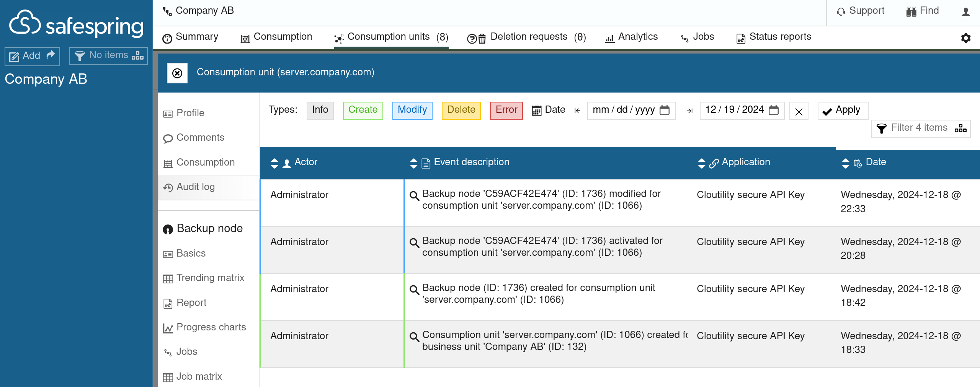The height and width of the screenshot is (387, 980).
Task: Open the user account icon
Action: coord(966,11)
